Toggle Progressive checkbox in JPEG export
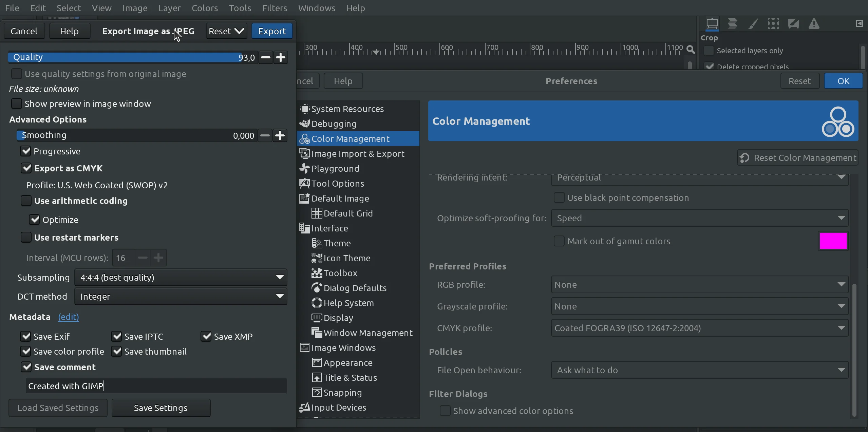868x432 pixels. pos(26,151)
